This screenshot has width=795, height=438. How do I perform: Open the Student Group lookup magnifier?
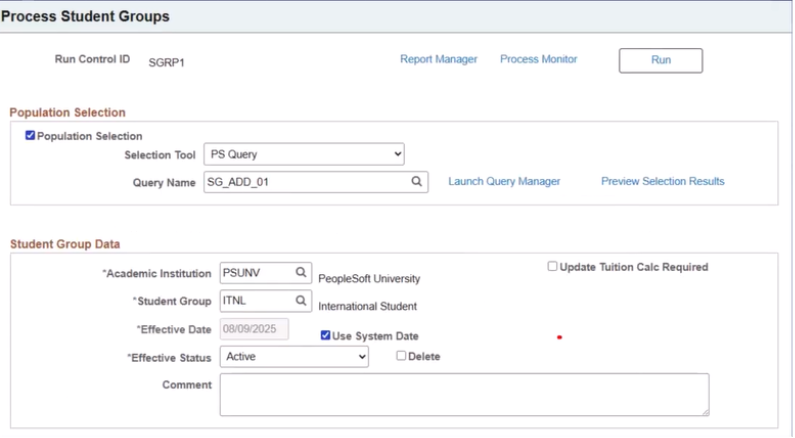click(301, 301)
